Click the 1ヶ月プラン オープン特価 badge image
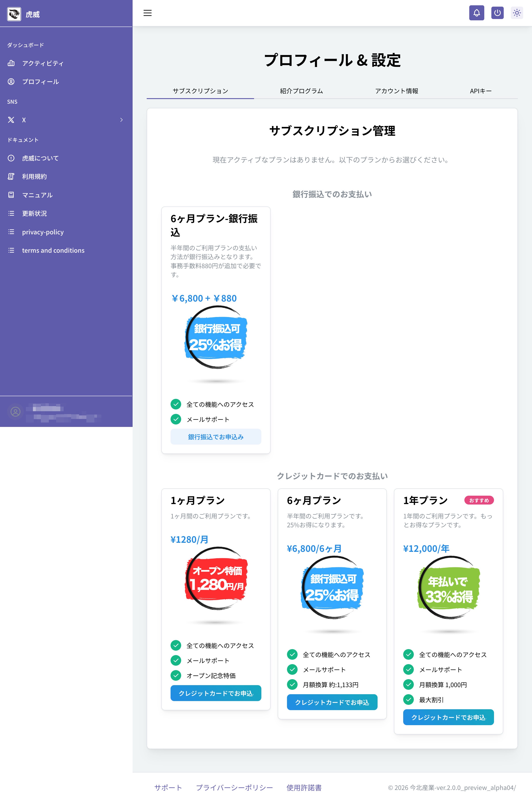Screen dimensions: 532x799 (216, 578)
